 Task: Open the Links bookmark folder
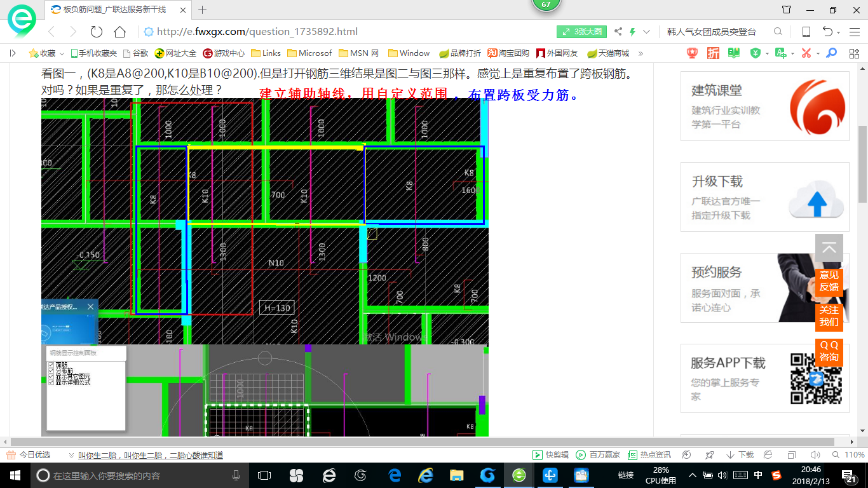pyautogui.click(x=266, y=53)
